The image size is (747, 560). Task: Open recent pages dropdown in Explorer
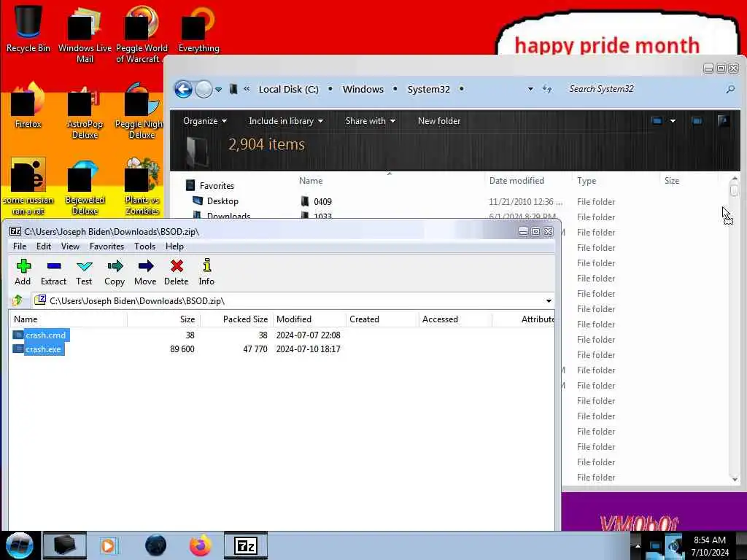click(x=218, y=90)
